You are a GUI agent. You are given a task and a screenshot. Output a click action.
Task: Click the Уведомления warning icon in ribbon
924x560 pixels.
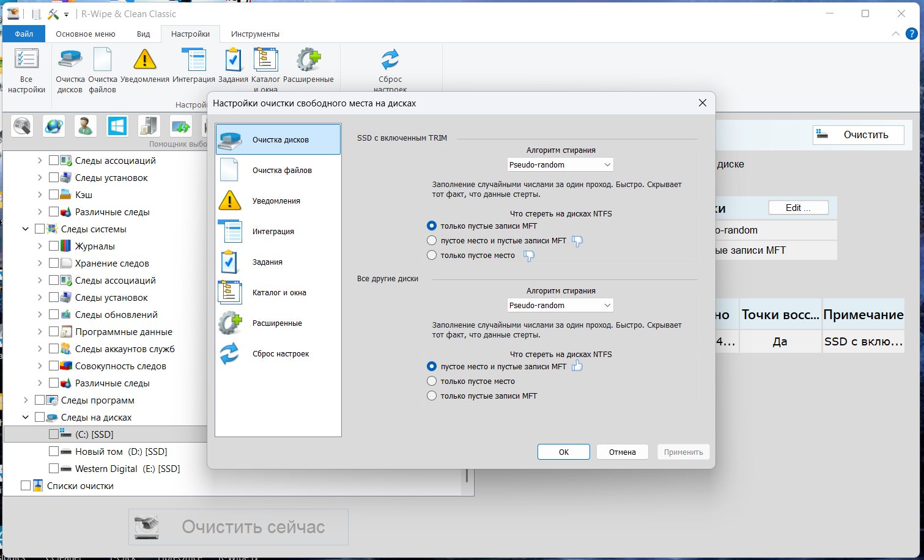pos(144,60)
